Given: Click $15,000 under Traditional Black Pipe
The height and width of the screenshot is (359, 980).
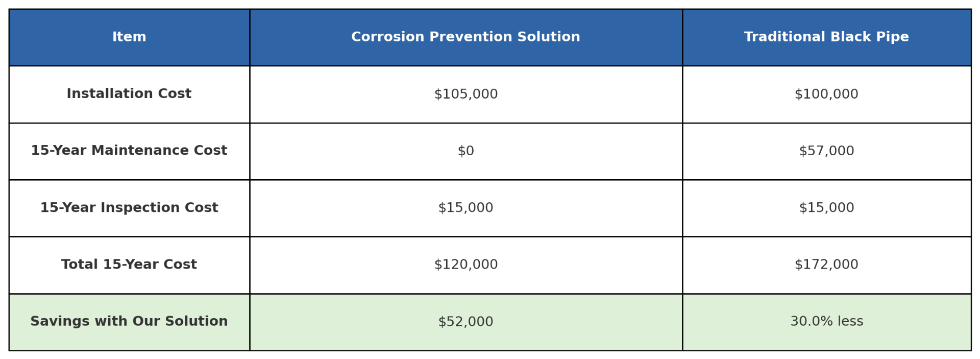Looking at the screenshot, I should pos(826,208).
